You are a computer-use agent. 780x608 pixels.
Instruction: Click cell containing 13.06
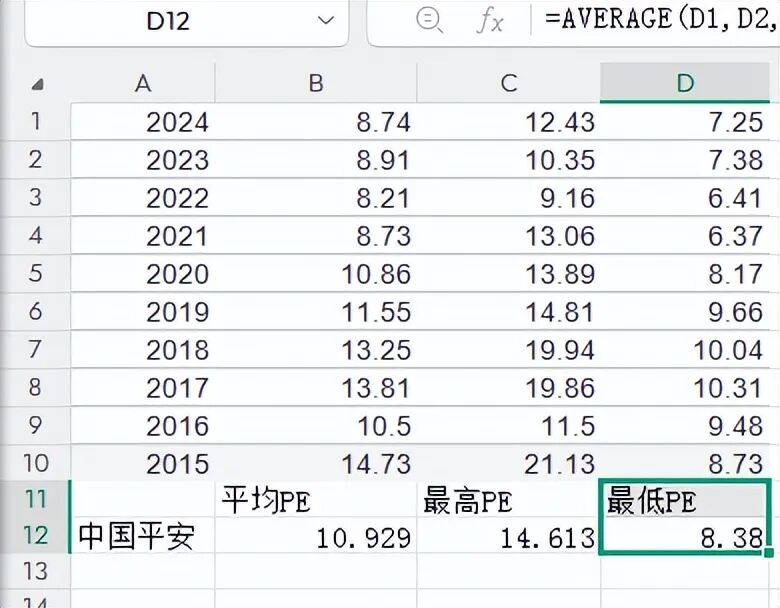(508, 235)
